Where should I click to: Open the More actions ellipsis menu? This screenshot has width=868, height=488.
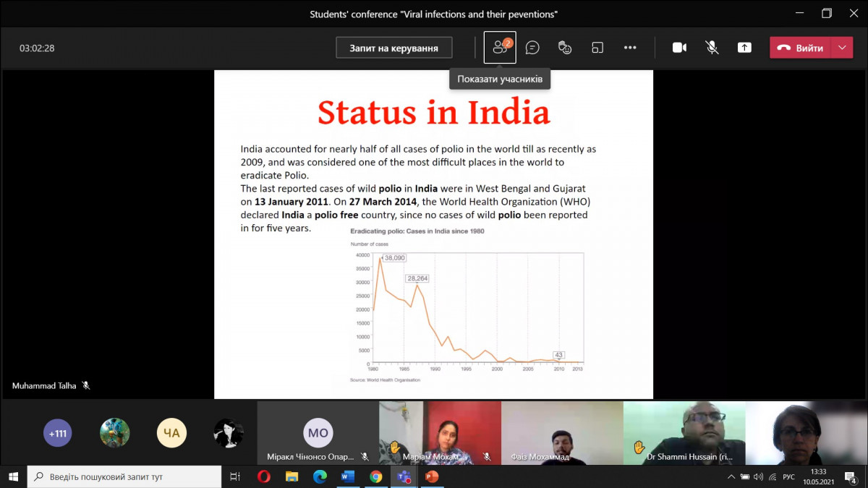(630, 48)
